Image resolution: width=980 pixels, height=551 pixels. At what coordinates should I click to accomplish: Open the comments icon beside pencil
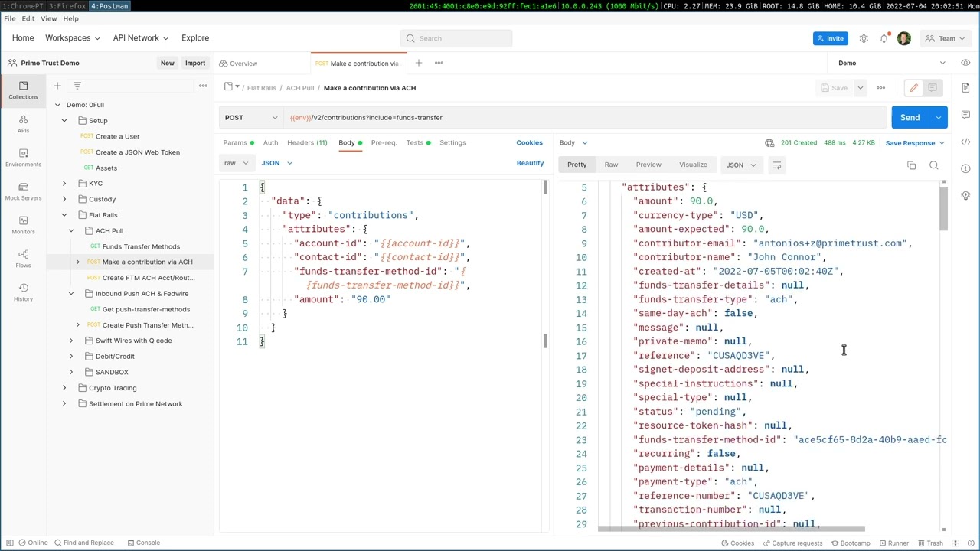[933, 88]
